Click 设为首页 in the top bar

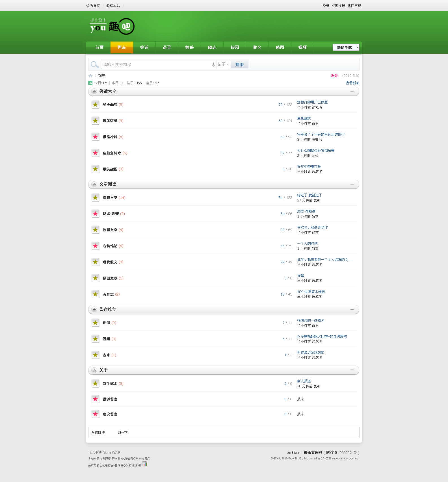tap(93, 6)
